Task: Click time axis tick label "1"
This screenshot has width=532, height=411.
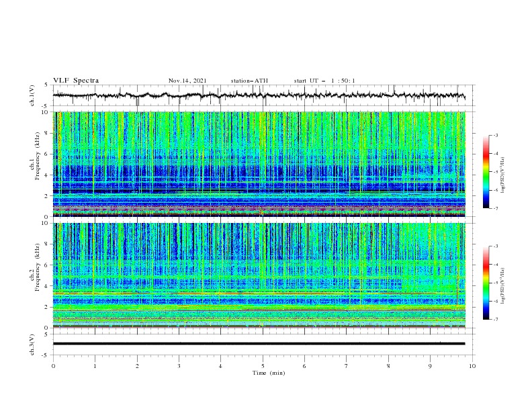Action: 95,366
